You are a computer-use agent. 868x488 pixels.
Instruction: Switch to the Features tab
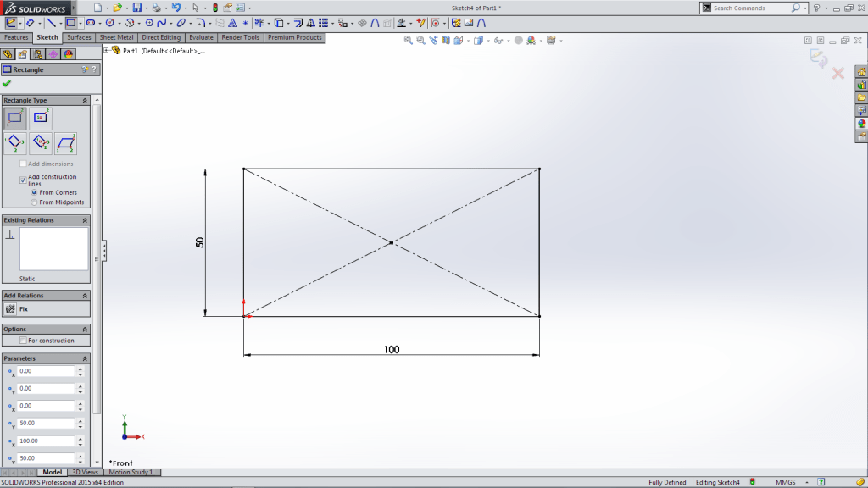pyautogui.click(x=15, y=37)
